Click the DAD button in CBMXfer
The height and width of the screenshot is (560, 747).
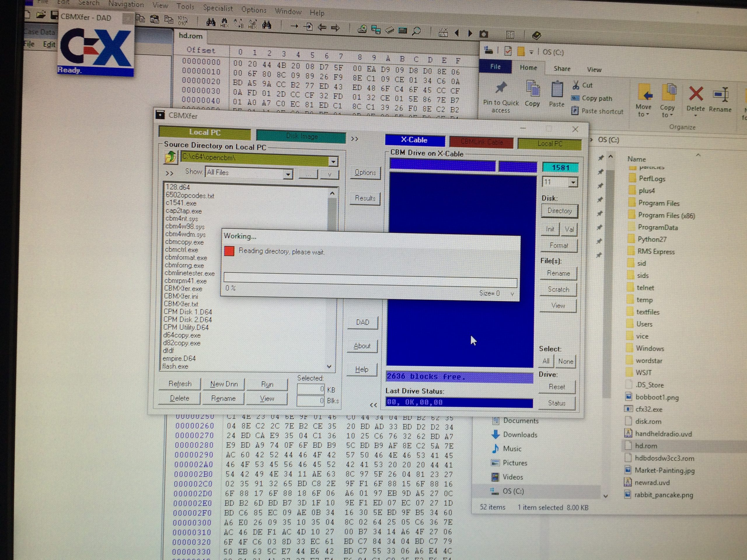tap(362, 322)
